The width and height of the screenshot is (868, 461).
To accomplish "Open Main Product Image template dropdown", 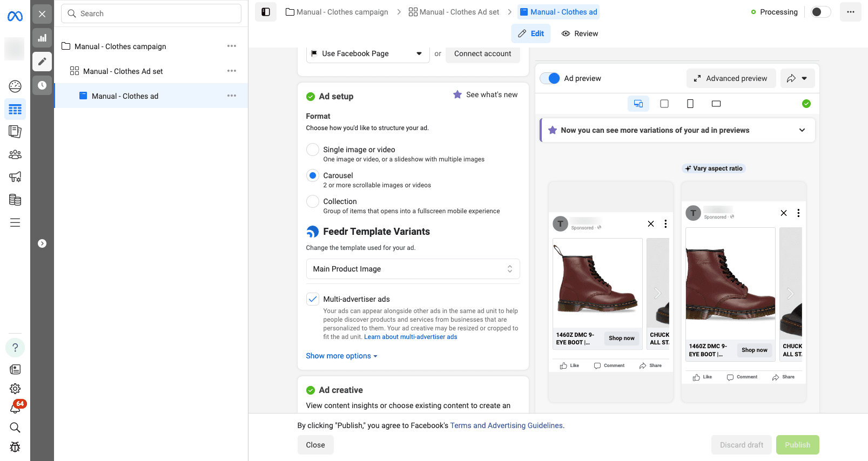I will coord(413,269).
